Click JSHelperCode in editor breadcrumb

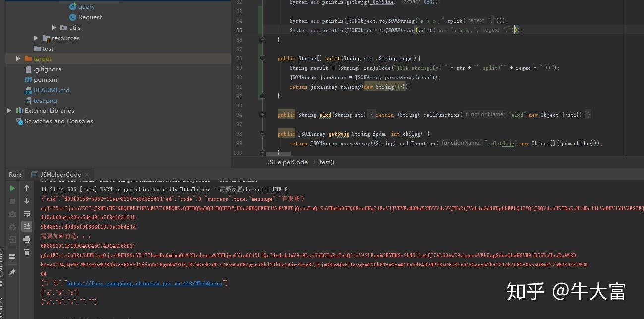(x=288, y=162)
